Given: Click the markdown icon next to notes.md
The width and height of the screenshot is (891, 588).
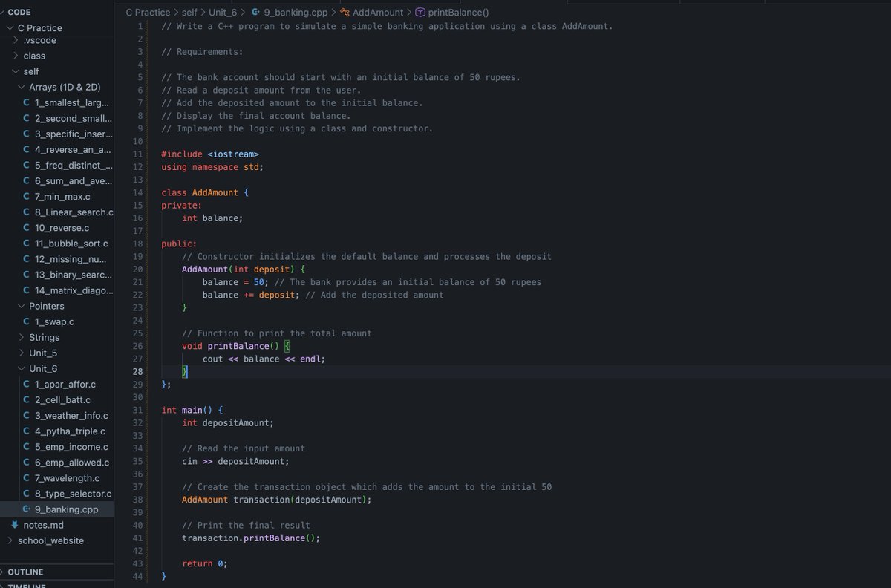Looking at the screenshot, I should 14,525.
